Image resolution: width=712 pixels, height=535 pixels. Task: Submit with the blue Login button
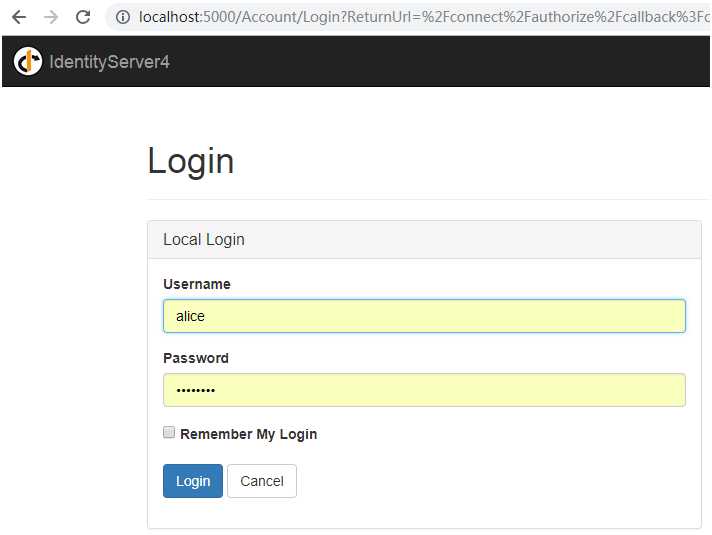[x=193, y=481]
